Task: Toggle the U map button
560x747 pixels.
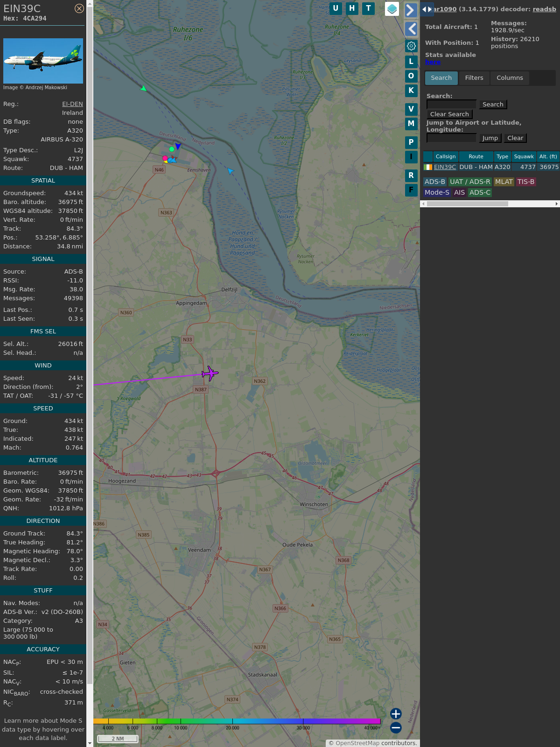Action: coord(336,8)
